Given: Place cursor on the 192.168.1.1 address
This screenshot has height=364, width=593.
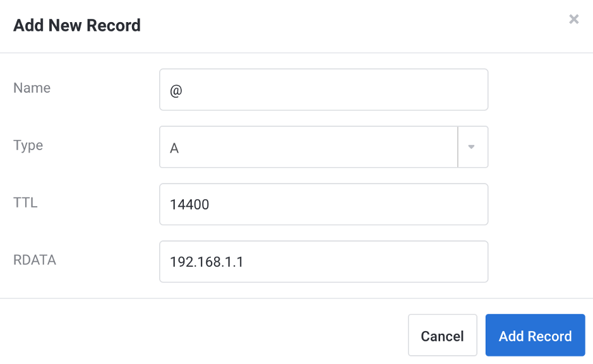Looking at the screenshot, I should 207,261.
